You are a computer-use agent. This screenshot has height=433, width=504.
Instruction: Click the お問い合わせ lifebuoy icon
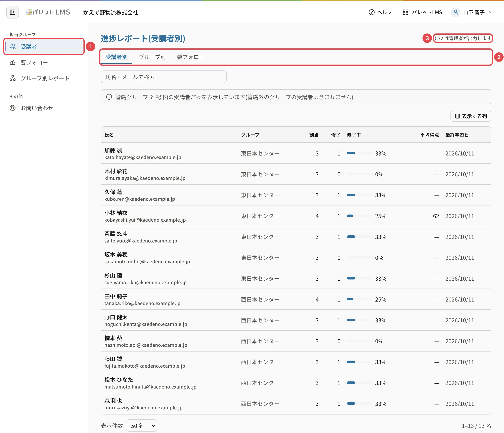point(13,108)
